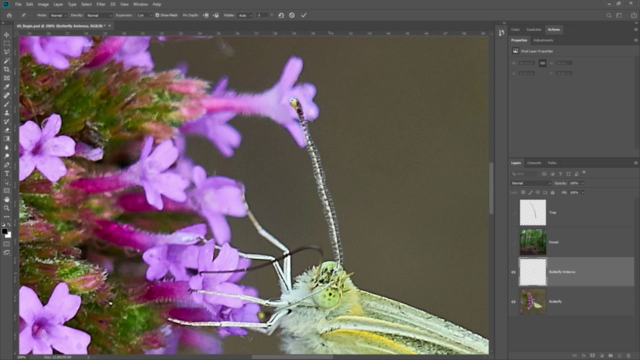
Task: Set pin depth forward icon
Action: (x=206, y=15)
